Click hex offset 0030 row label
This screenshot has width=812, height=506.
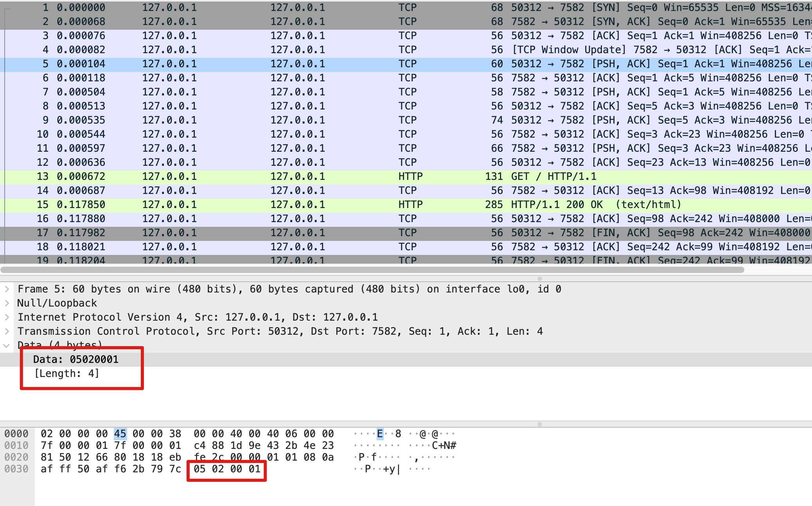pyautogui.click(x=16, y=469)
